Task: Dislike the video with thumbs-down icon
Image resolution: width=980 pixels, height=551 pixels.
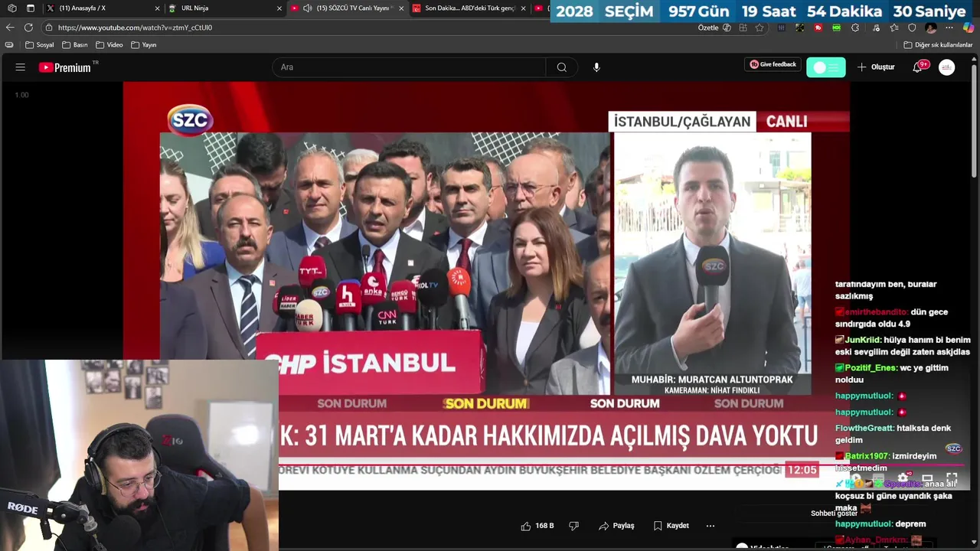Action: coord(573,526)
